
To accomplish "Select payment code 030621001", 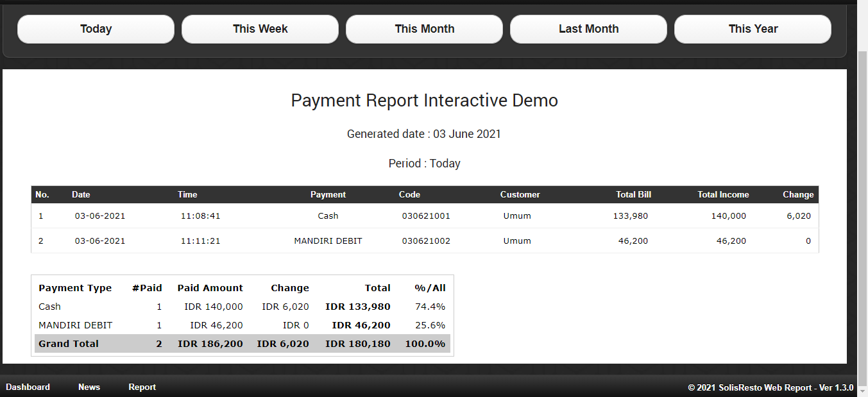I will pyautogui.click(x=426, y=216).
